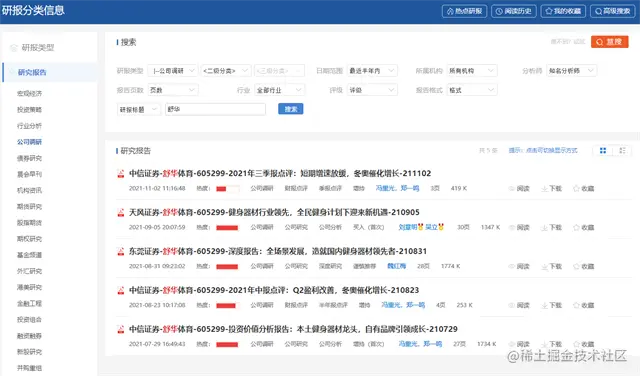Select 行业分析 in the sidebar
Image resolution: width=640 pixels, height=376 pixels.
point(29,126)
